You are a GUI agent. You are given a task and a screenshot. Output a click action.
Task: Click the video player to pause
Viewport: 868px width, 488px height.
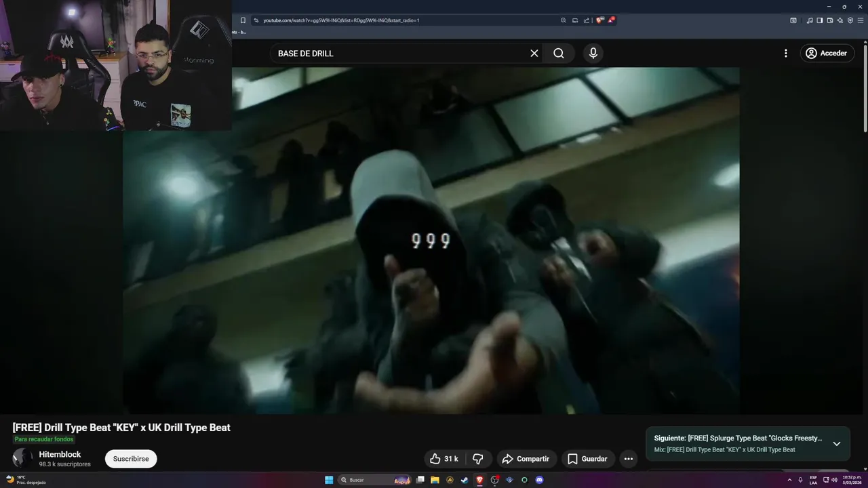[431, 241]
